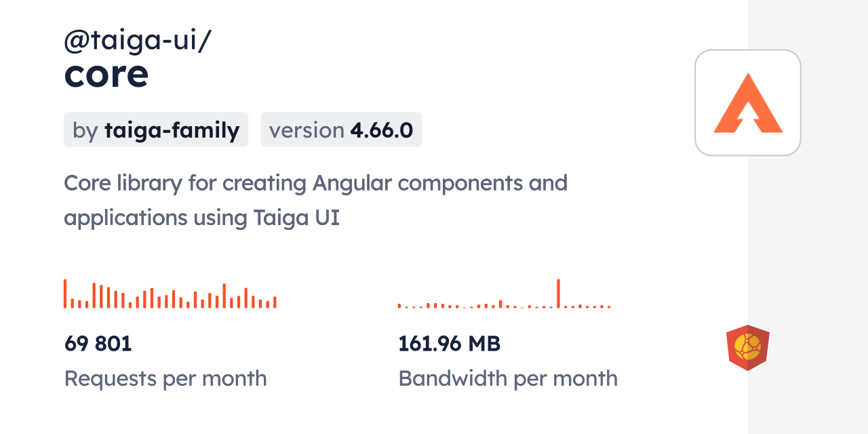Click the "69 801" requests count
Viewport: 868px width, 434px height.
pyautogui.click(x=98, y=344)
